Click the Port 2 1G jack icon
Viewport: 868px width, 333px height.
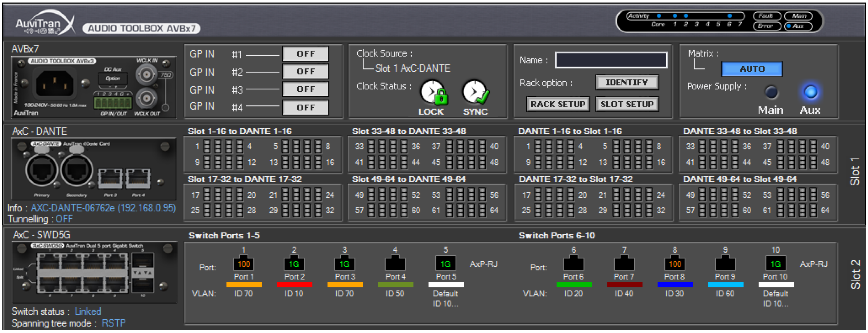coord(294,263)
